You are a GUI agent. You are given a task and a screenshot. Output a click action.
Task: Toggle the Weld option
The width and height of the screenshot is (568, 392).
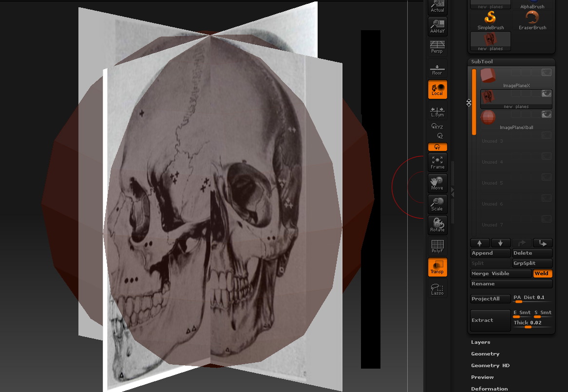click(542, 273)
